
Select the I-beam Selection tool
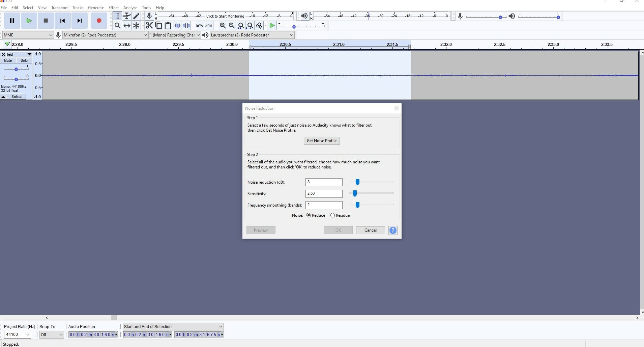117,16
